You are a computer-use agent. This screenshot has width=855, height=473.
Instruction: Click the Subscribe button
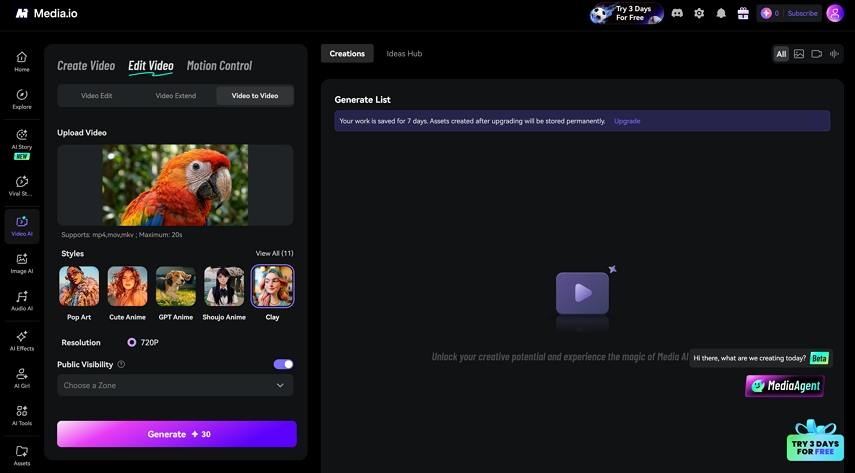click(x=802, y=13)
